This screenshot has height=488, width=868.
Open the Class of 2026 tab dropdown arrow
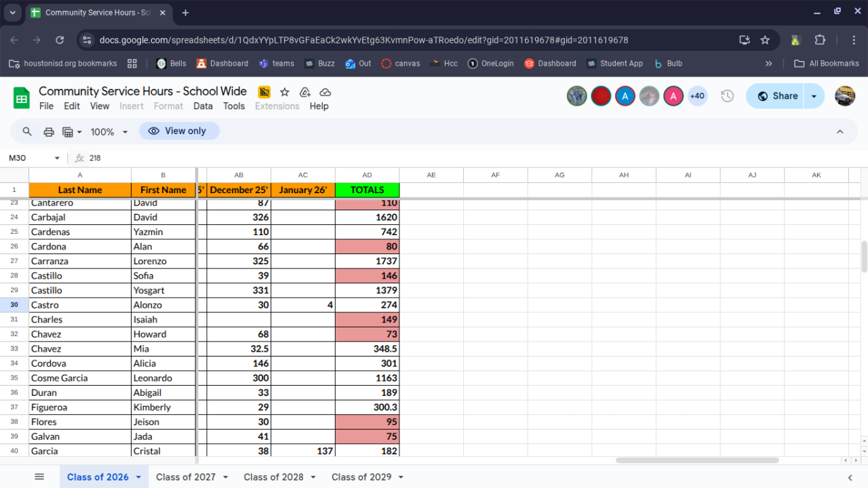pos(138,477)
